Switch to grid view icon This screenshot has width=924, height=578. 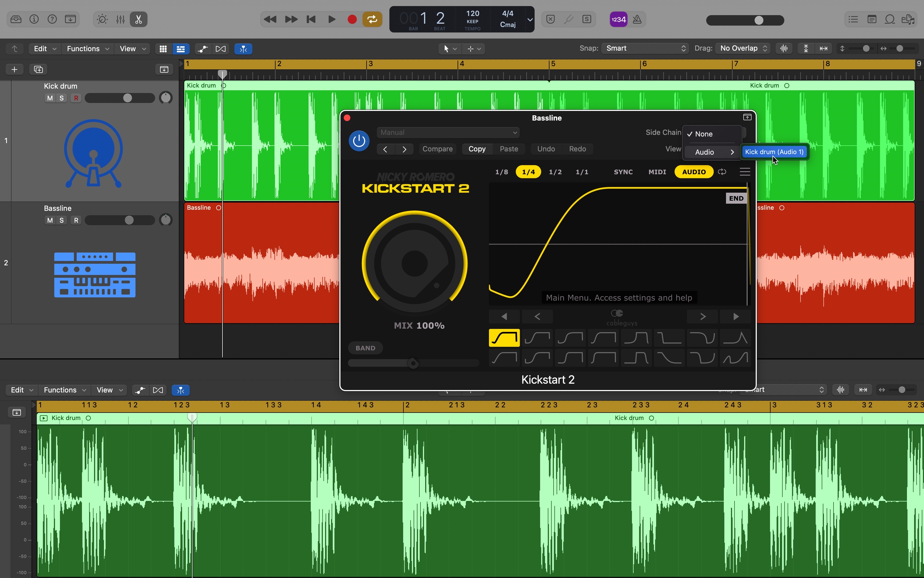[163, 49]
